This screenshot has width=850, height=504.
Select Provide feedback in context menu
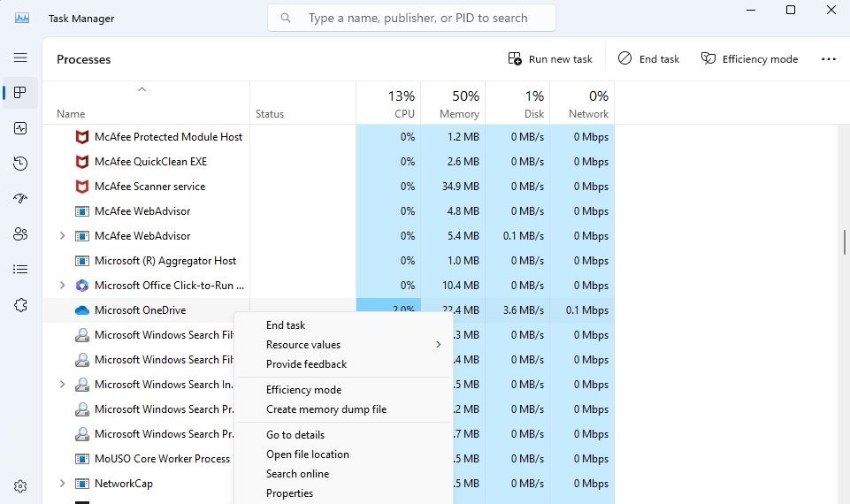pyautogui.click(x=306, y=364)
